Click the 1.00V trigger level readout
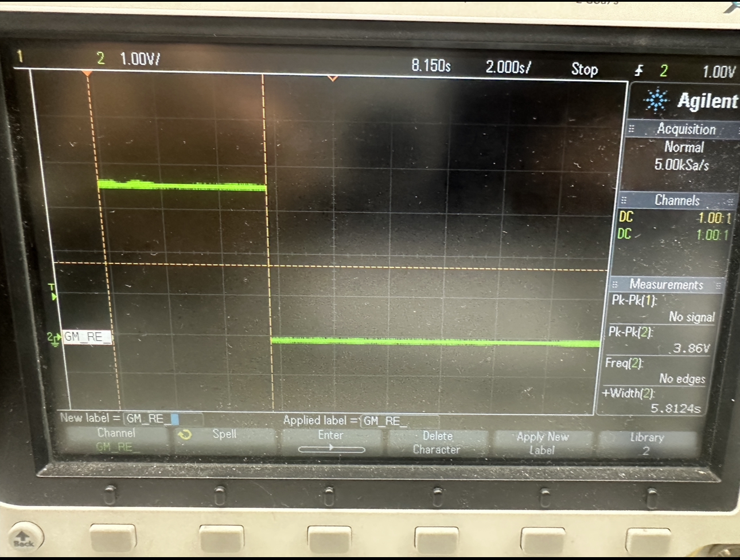Image resolution: width=740 pixels, height=560 pixels. point(719,72)
